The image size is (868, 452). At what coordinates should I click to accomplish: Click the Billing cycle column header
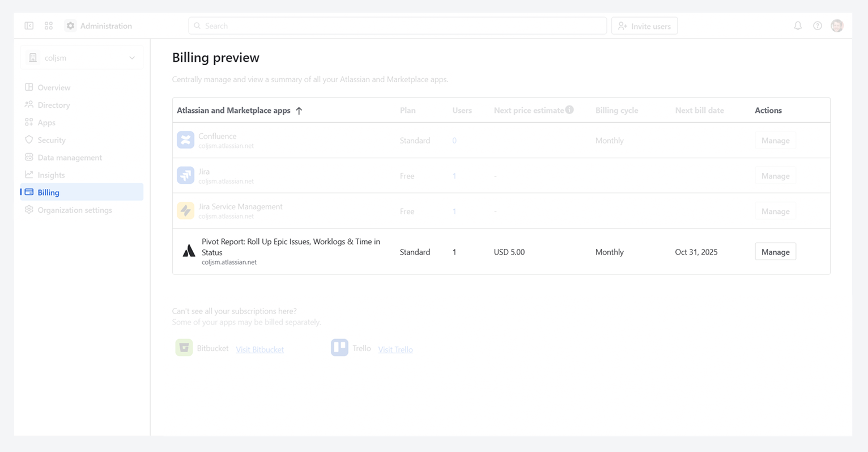[616, 110]
